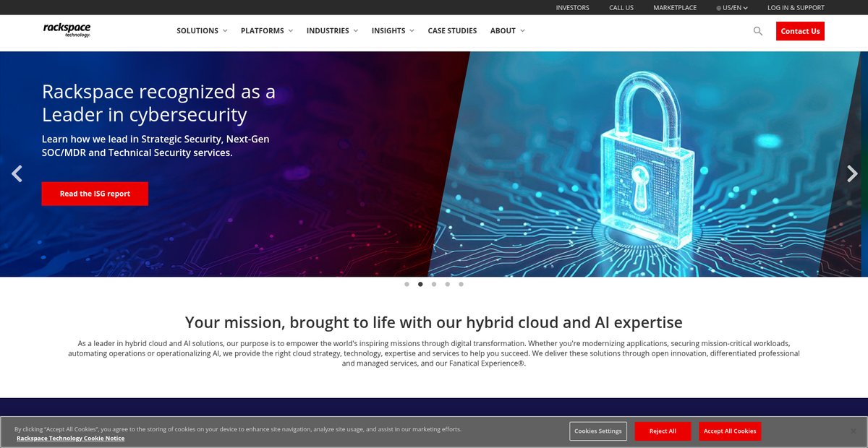Expand the Solutions menu
The width and height of the screenshot is (868, 448).
[x=202, y=31]
